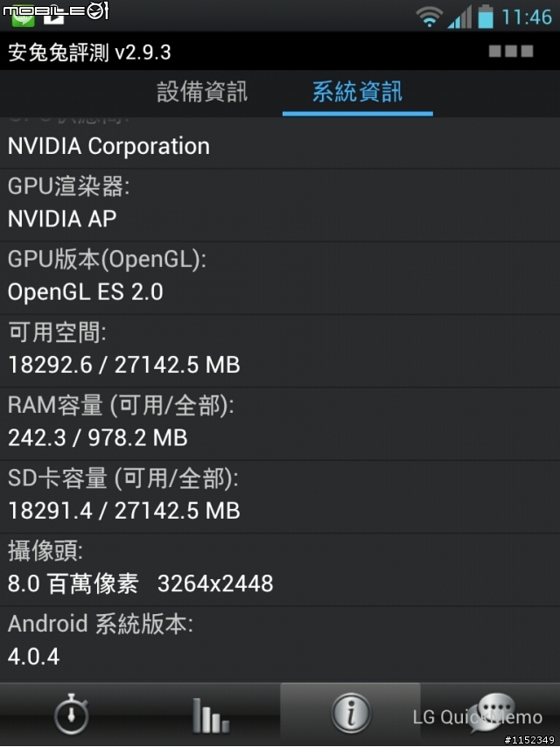Screen dimensions: 560x747
Task: Tap the NVIDIA Corporation vendor row
Action: 280,144
